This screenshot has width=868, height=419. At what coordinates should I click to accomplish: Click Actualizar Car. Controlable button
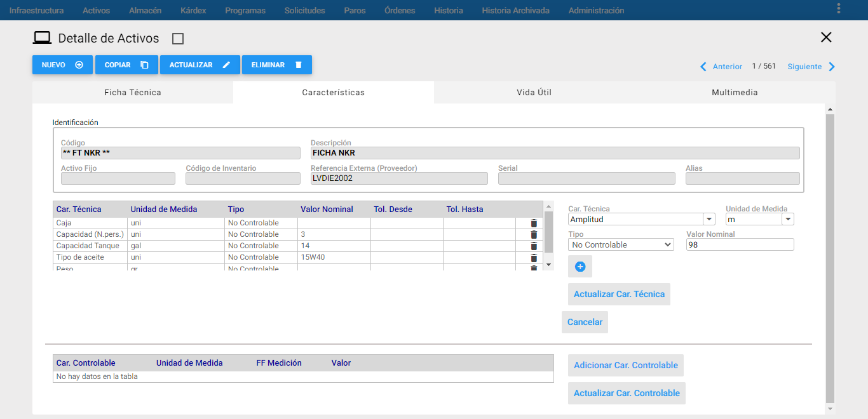click(627, 393)
